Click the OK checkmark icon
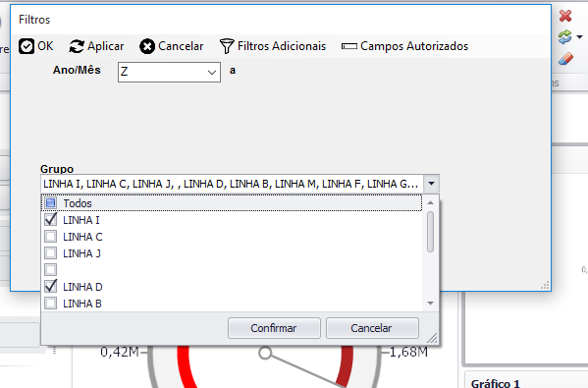The image size is (588, 388). point(27,46)
